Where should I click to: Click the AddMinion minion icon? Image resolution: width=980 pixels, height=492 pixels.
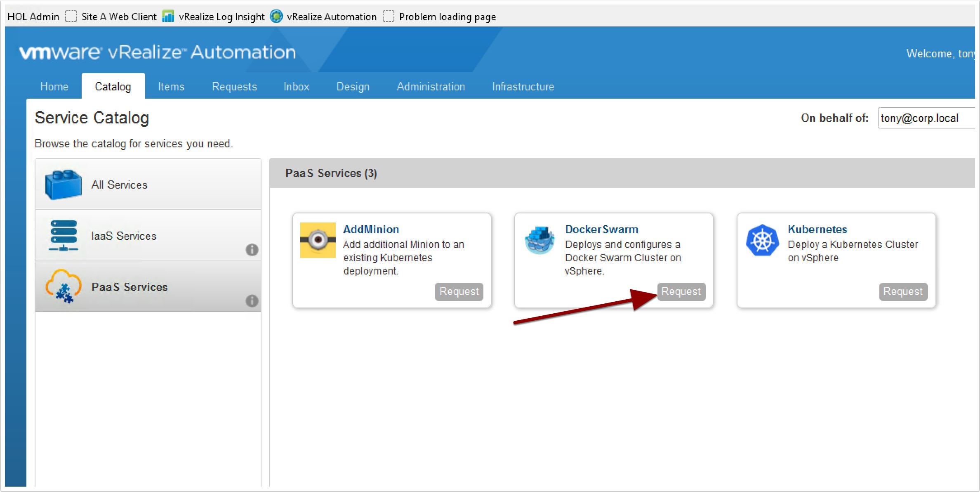point(318,240)
